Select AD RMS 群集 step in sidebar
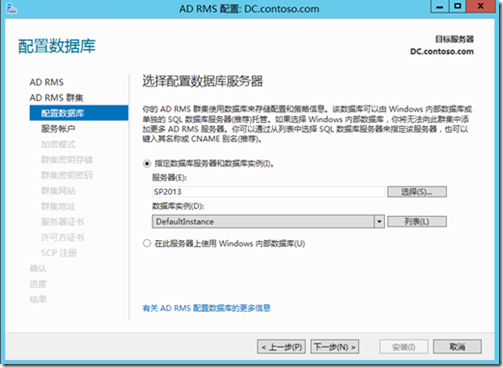The width and height of the screenshot is (503, 368). click(56, 98)
